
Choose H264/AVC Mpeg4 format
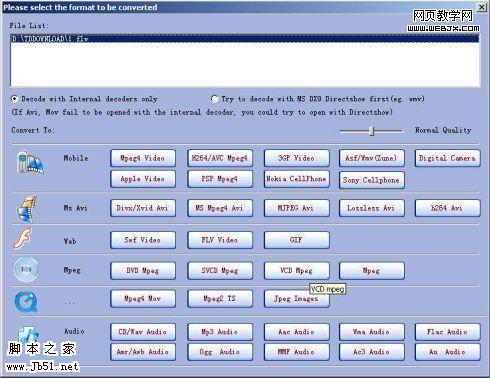tap(220, 158)
